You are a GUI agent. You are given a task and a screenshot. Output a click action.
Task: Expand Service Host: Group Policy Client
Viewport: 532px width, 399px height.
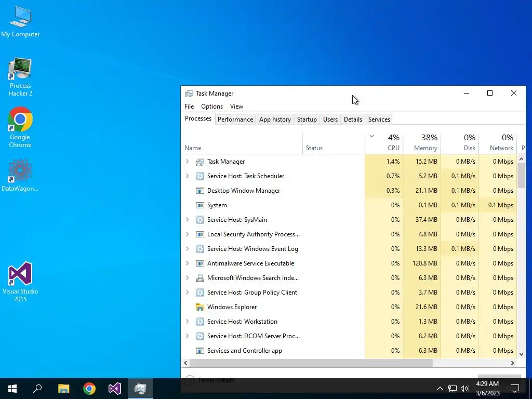(x=187, y=292)
